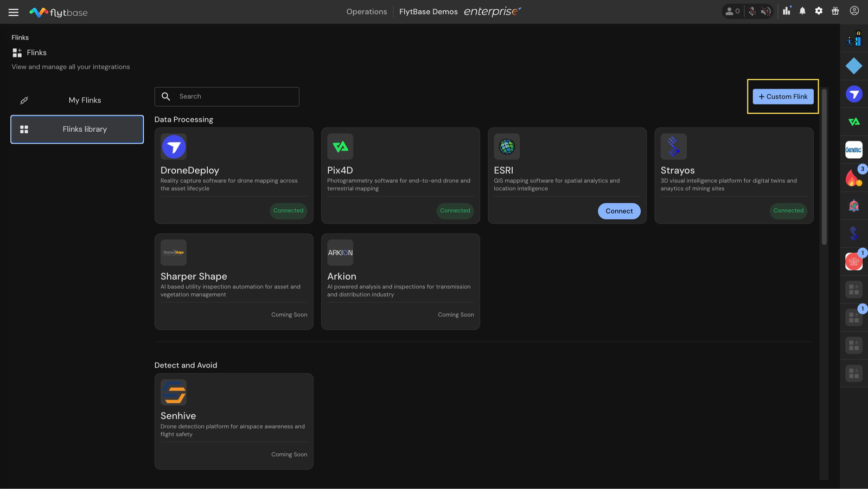Click the Pix4D card description text
Viewport: 868px width, 489px height.
point(399,185)
